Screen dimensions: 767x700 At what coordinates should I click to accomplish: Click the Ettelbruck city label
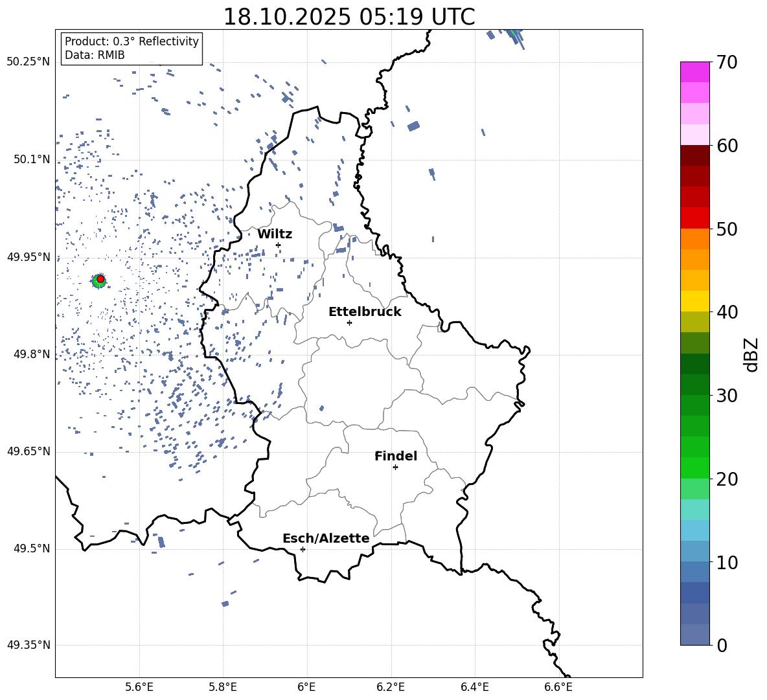coord(365,312)
